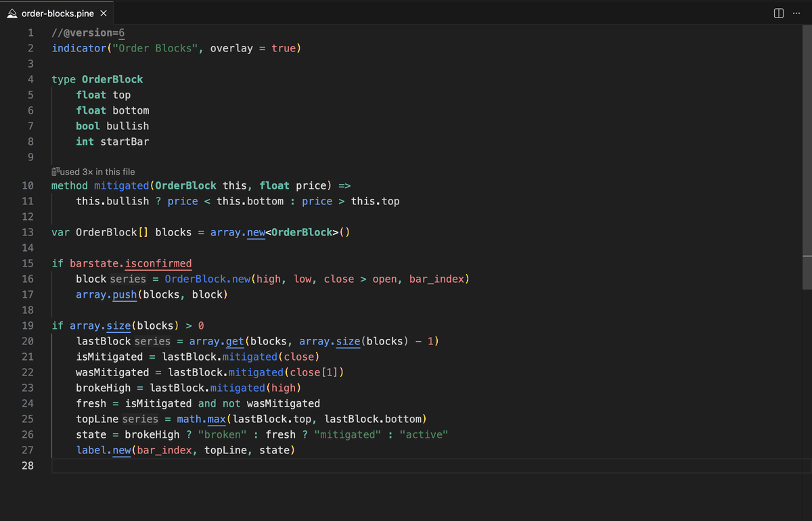812x521 pixels.
Task: Place the cursor on empty line 28
Action: [x=426, y=466]
